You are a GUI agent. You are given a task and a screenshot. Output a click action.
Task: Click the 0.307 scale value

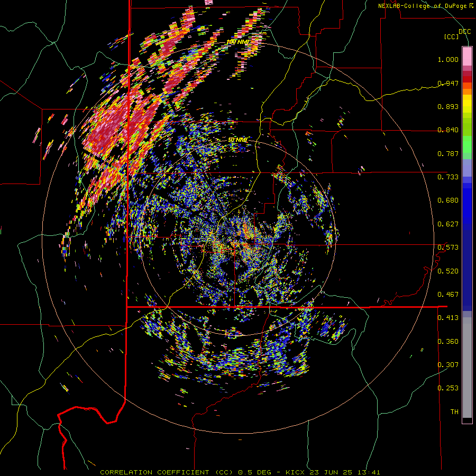click(x=448, y=365)
